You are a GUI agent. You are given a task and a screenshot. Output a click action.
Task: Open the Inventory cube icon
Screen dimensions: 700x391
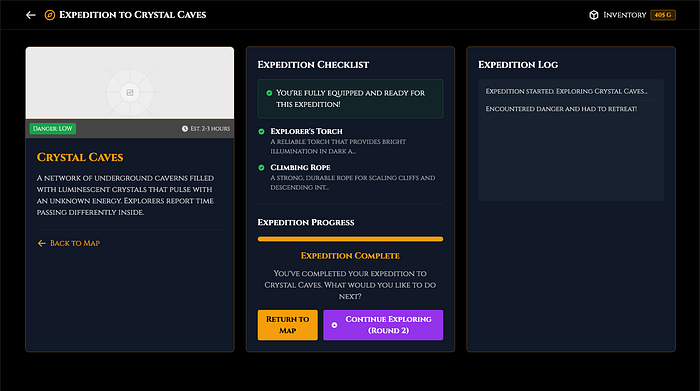[x=593, y=15]
